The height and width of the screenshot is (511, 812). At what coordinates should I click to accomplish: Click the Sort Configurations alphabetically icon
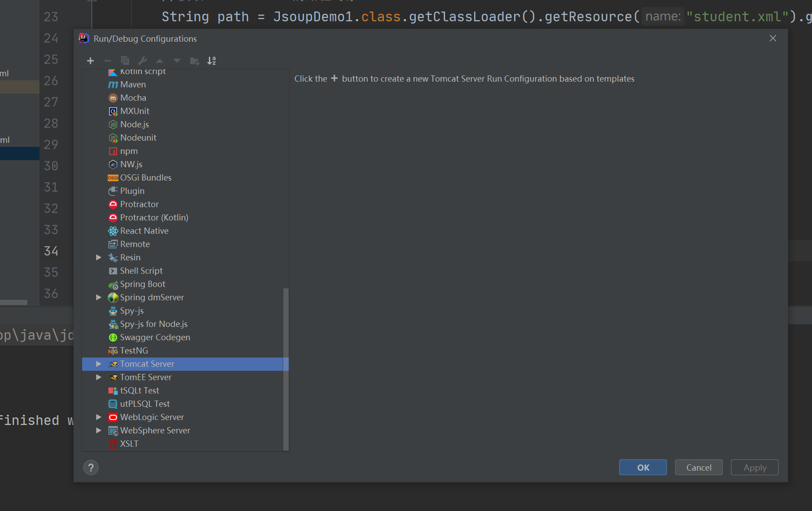pos(212,61)
